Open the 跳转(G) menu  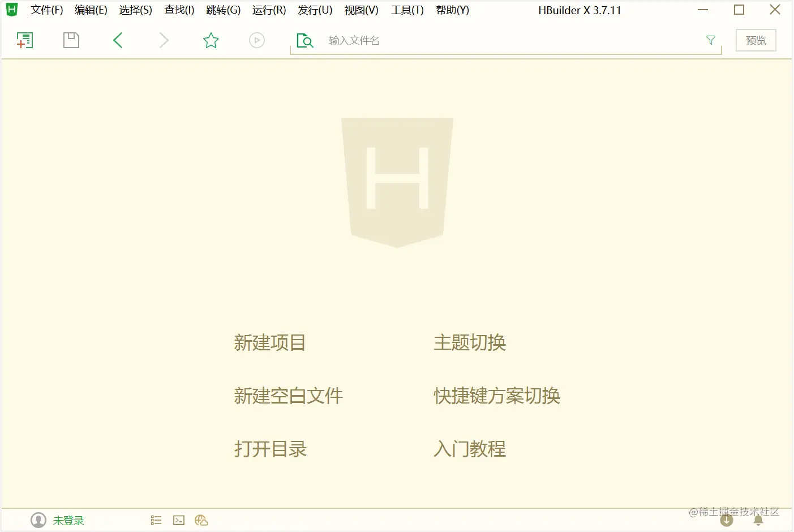224,10
